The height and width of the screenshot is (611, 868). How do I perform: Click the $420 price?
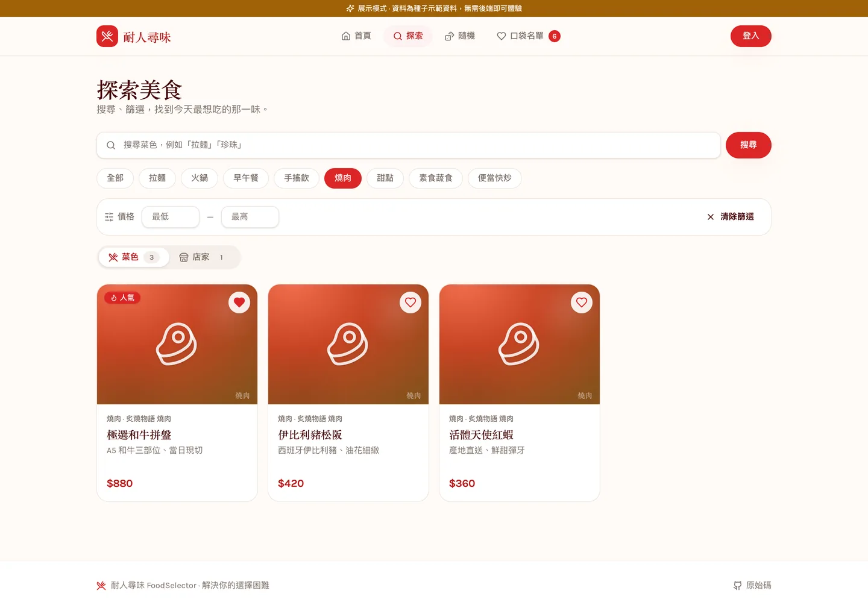[291, 483]
